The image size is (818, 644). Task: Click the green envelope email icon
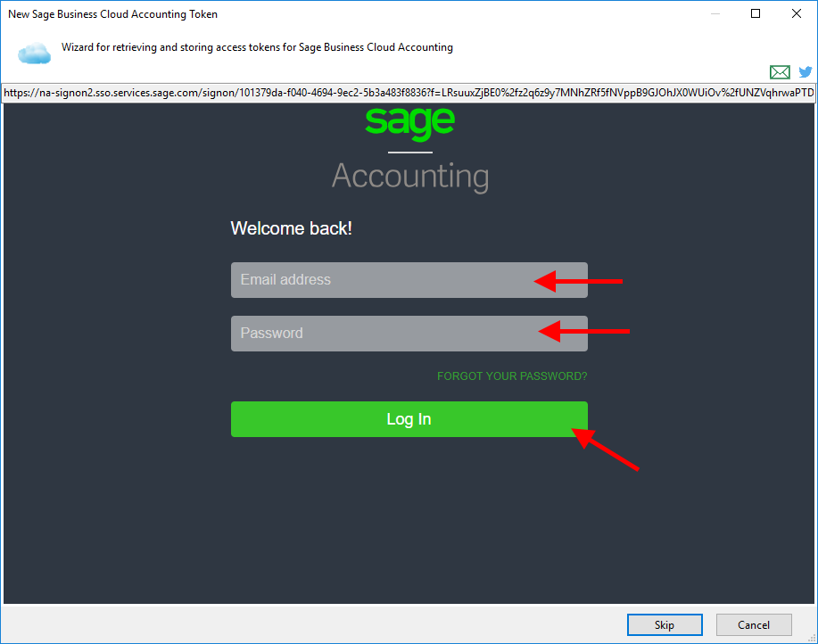(780, 72)
